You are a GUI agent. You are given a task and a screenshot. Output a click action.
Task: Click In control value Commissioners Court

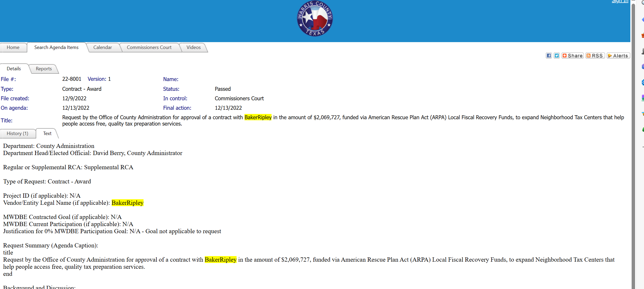[x=239, y=98]
